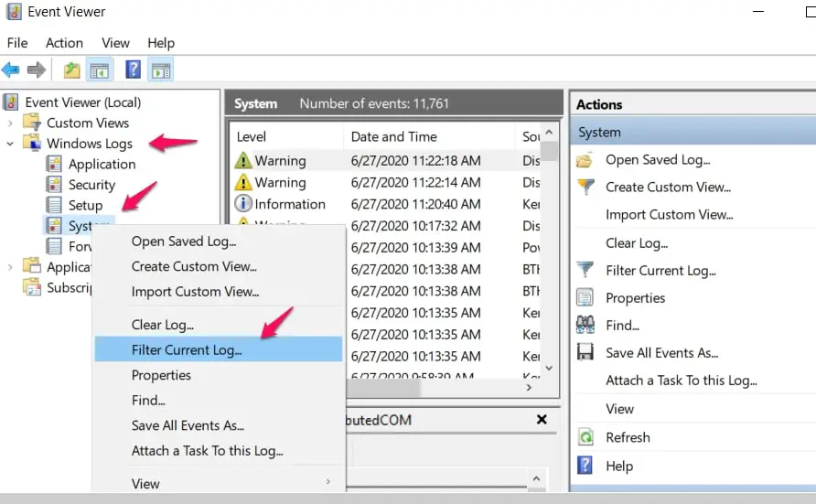Click Open Saved Log text in Actions pane
816x504 pixels.
click(x=657, y=160)
